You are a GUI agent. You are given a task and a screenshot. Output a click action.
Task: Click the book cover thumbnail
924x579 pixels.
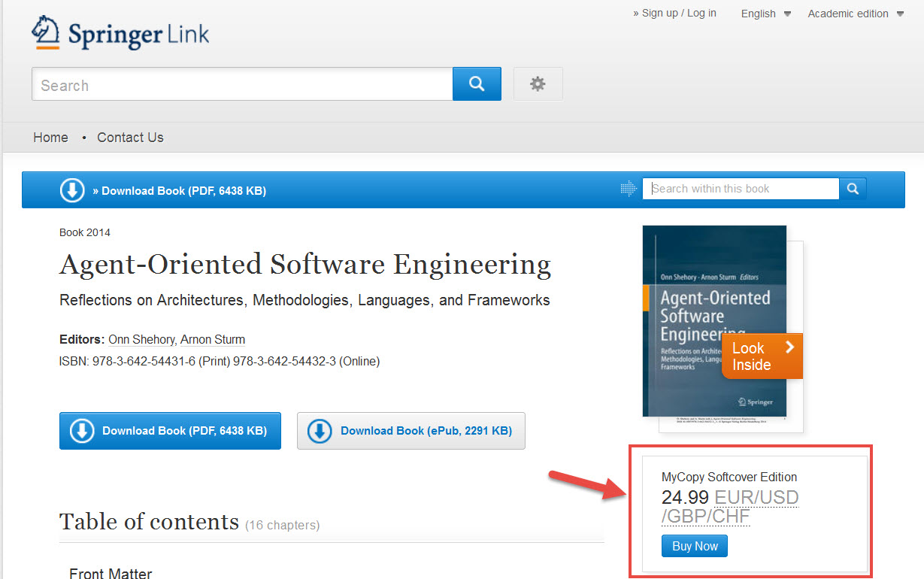714,321
